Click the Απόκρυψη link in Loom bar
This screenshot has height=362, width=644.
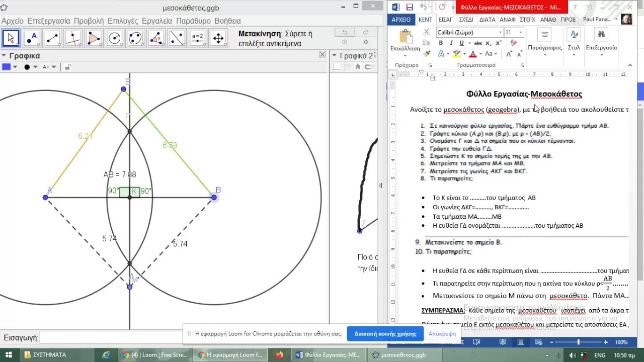(442, 333)
